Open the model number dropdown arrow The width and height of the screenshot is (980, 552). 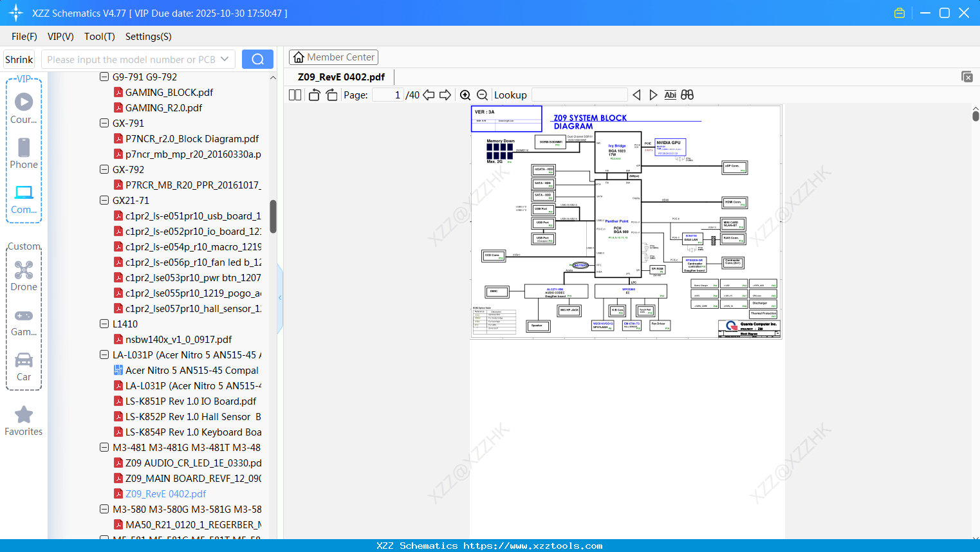(x=225, y=59)
